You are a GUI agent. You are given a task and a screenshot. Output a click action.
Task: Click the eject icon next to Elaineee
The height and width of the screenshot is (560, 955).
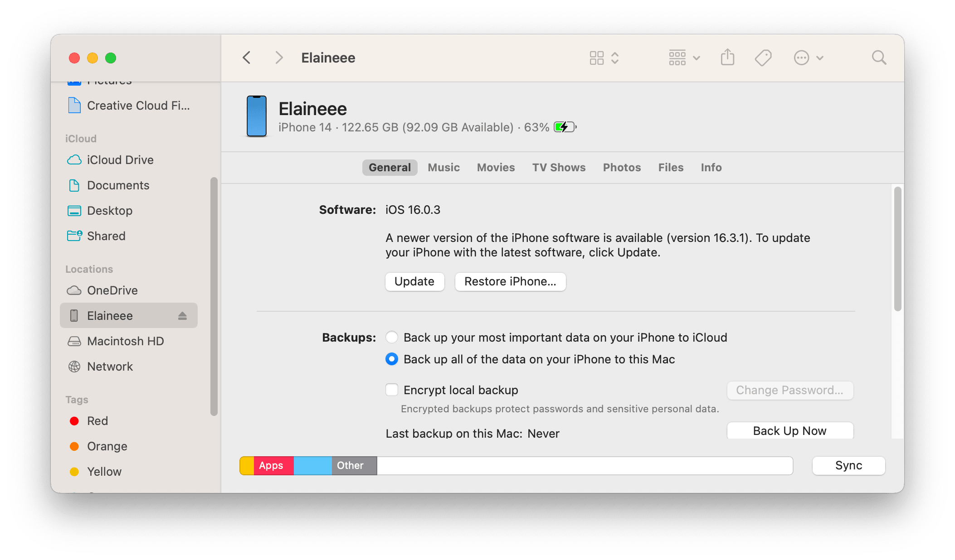pos(182,316)
